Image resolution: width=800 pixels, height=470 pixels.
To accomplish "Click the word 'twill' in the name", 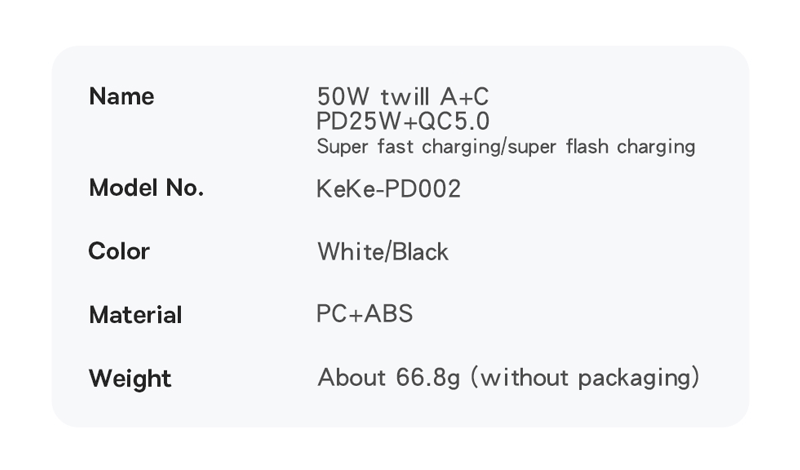I will pyautogui.click(x=405, y=97).
